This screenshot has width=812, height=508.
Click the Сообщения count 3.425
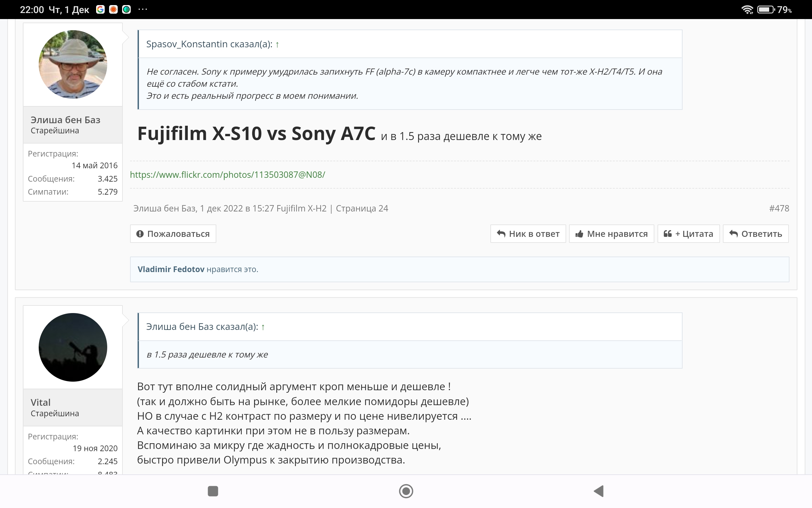coord(108,179)
